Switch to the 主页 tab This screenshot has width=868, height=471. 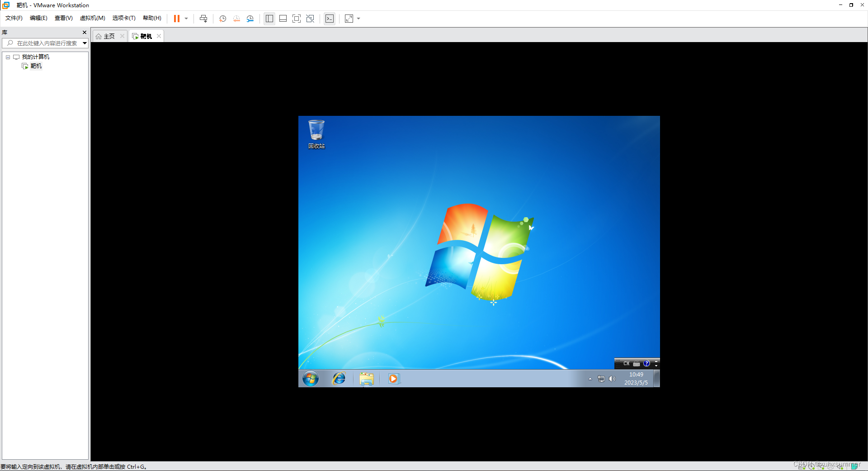pyautogui.click(x=109, y=36)
